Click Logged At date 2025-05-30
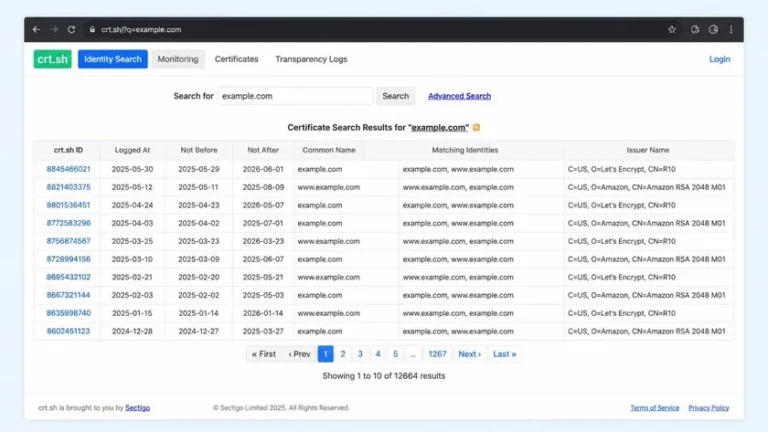This screenshot has width=768, height=432. tap(132, 169)
